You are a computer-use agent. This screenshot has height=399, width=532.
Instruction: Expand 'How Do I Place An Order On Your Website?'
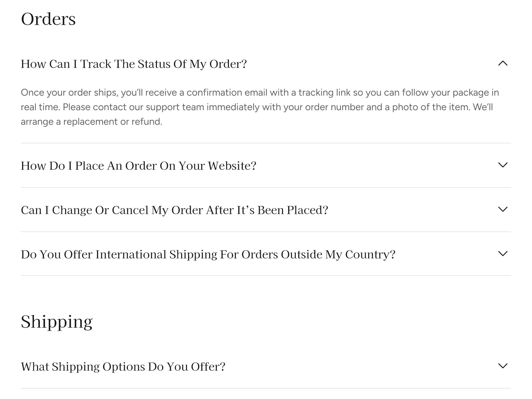tap(139, 166)
